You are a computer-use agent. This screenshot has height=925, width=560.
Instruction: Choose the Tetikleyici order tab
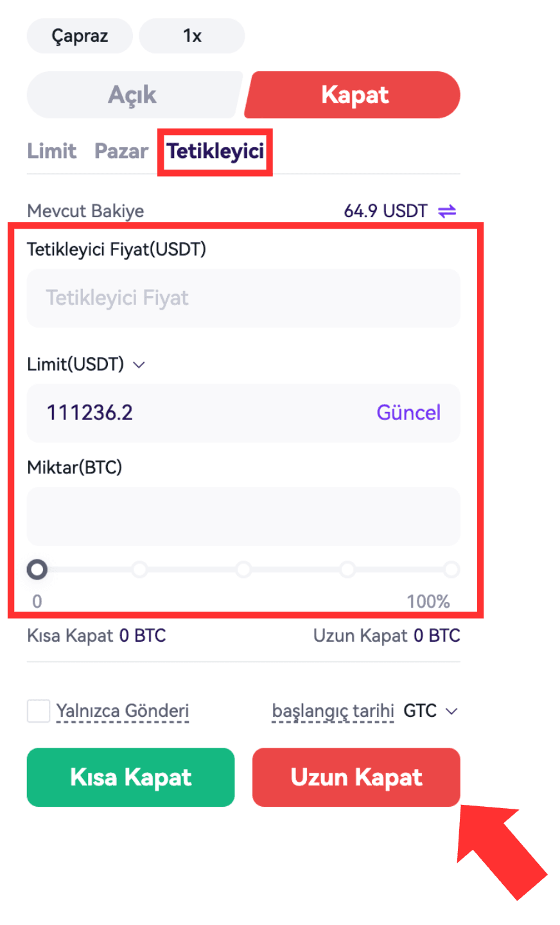pyautogui.click(x=215, y=152)
